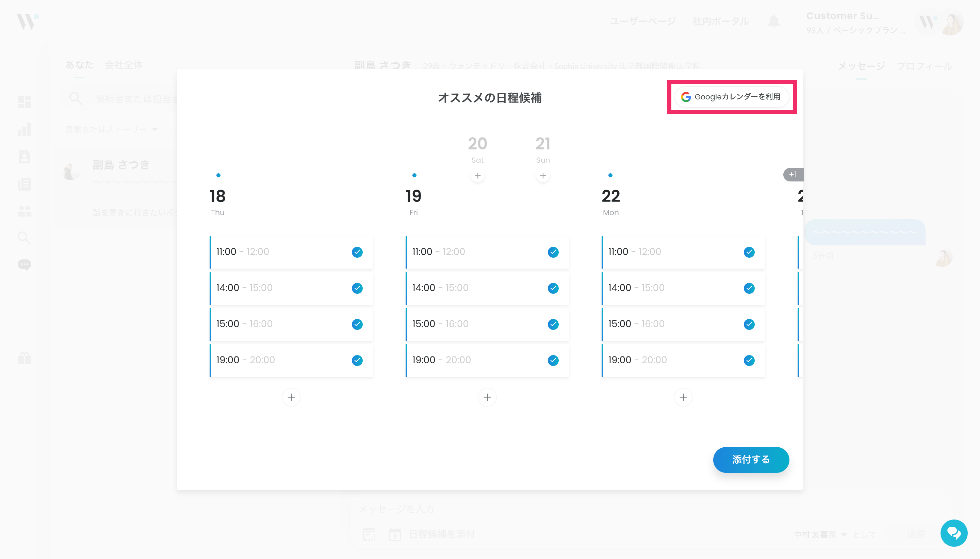Click the 添付する button
Screen dimensions: 980x559
(751, 460)
